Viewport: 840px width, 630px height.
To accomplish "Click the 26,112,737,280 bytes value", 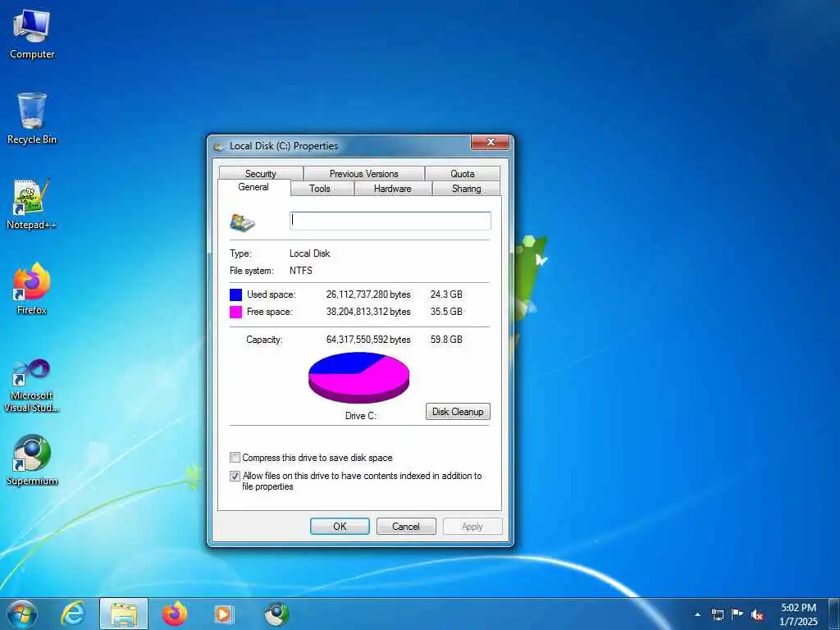I will (x=368, y=294).
